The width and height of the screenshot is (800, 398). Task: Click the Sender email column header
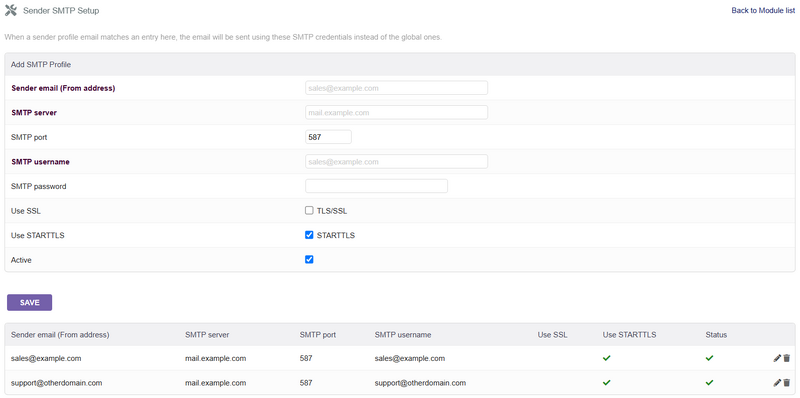coord(60,335)
